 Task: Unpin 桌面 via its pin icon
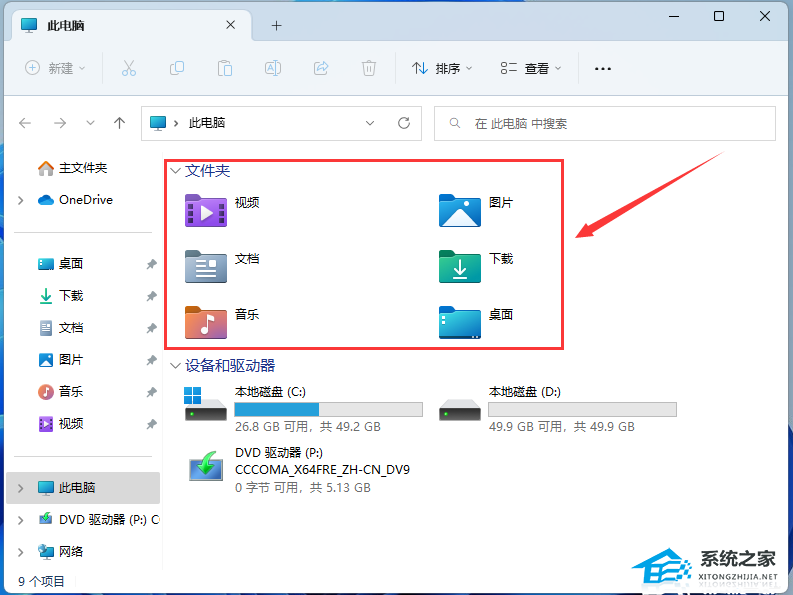[x=151, y=264]
